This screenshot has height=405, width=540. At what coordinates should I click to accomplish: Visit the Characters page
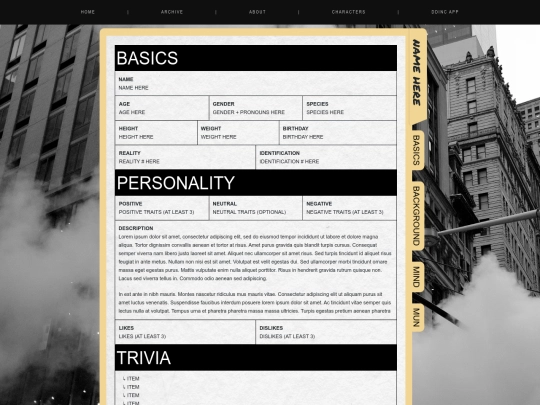pyautogui.click(x=349, y=12)
